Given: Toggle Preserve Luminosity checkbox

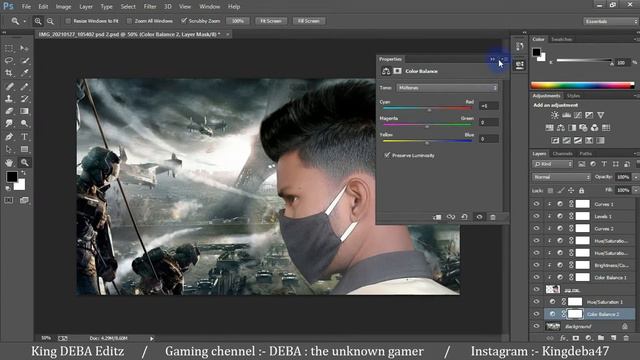Looking at the screenshot, I should [x=387, y=155].
